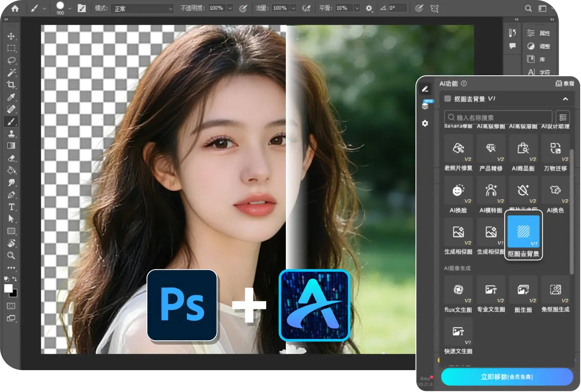Select the Eyedropper tool
581x392 pixels.
click(11, 97)
